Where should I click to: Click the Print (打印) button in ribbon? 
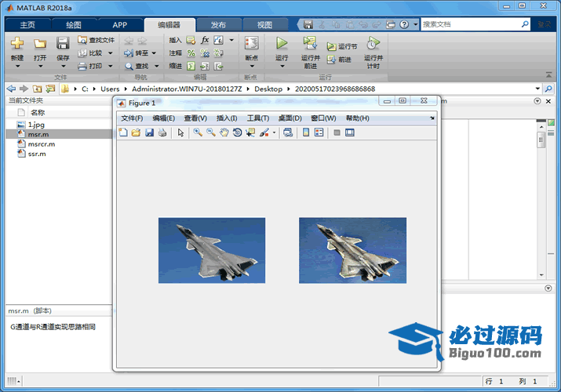coord(91,66)
